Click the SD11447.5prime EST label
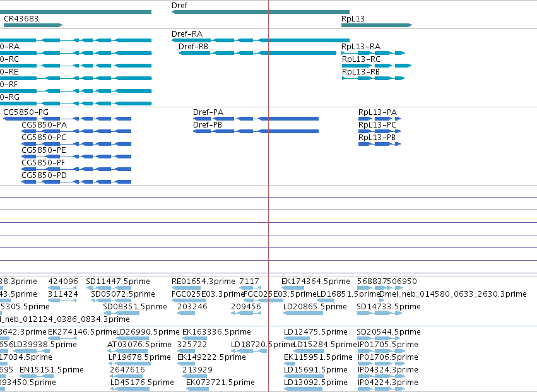Viewport: 537px width, 392px height. (118, 282)
